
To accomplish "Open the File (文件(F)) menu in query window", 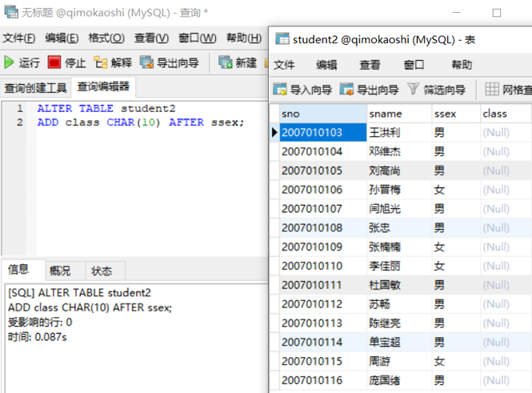I will click(x=19, y=38).
